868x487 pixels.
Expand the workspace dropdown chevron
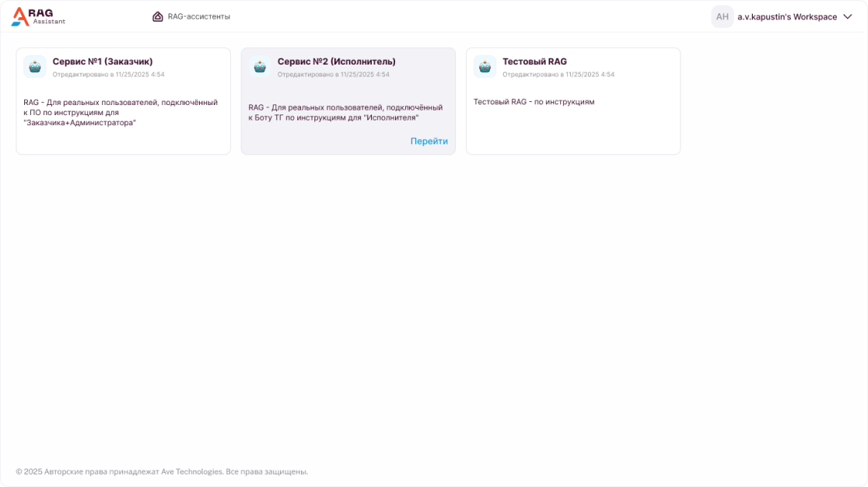pyautogui.click(x=848, y=17)
